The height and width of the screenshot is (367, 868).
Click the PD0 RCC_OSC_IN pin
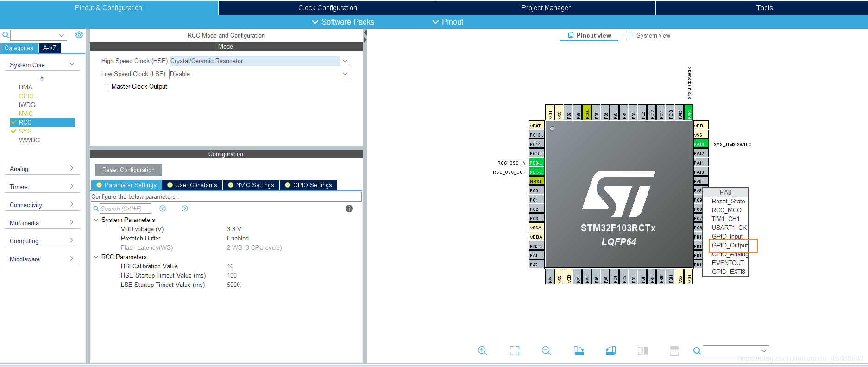tap(536, 163)
